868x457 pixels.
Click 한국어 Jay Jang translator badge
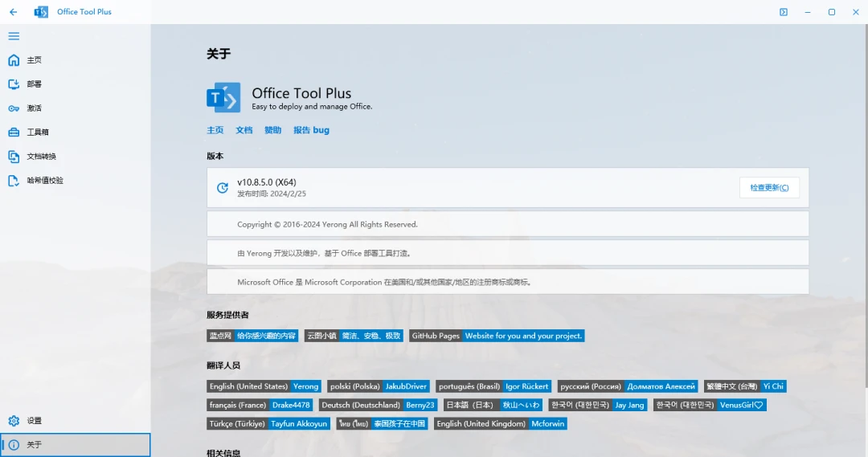(598, 405)
